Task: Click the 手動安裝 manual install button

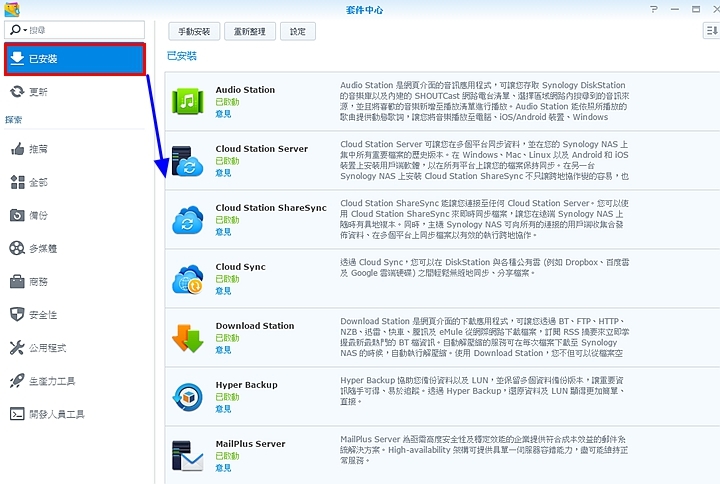Action: coord(194,31)
